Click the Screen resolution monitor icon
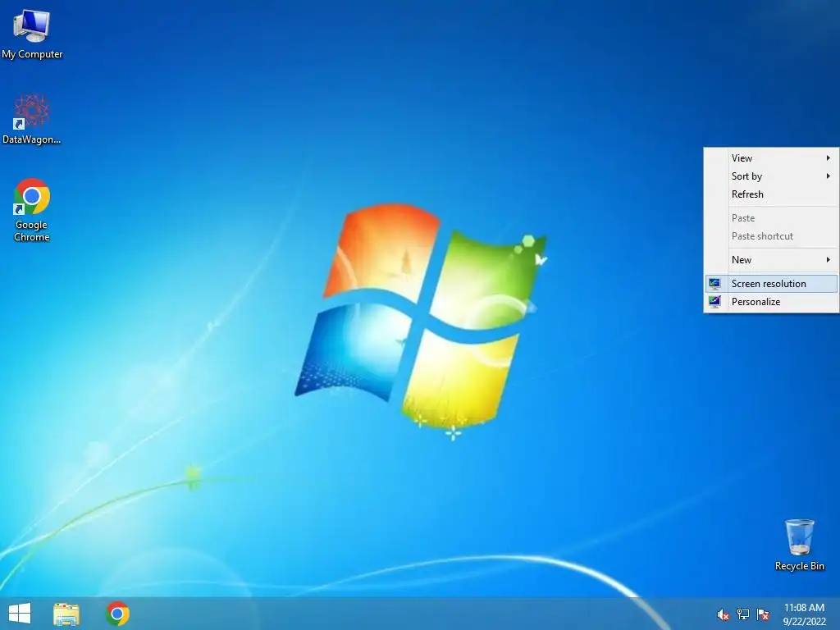The width and height of the screenshot is (840, 630). 714,284
